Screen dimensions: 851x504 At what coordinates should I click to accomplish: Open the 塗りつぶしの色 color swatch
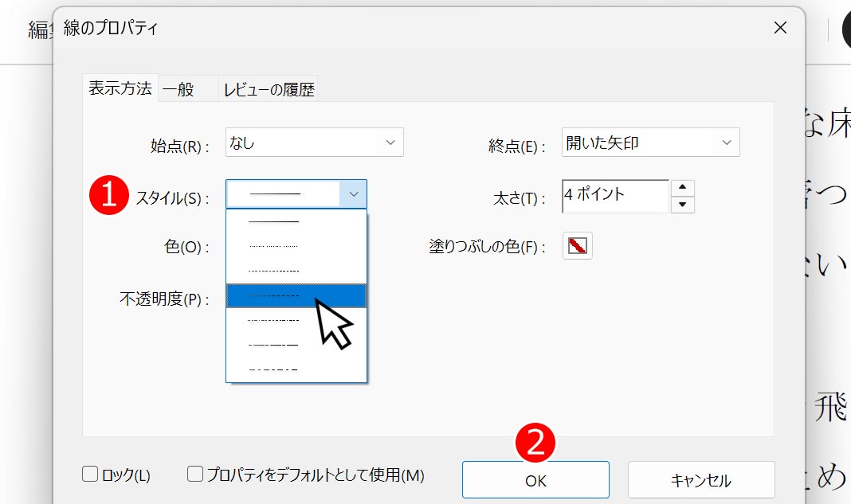579,245
